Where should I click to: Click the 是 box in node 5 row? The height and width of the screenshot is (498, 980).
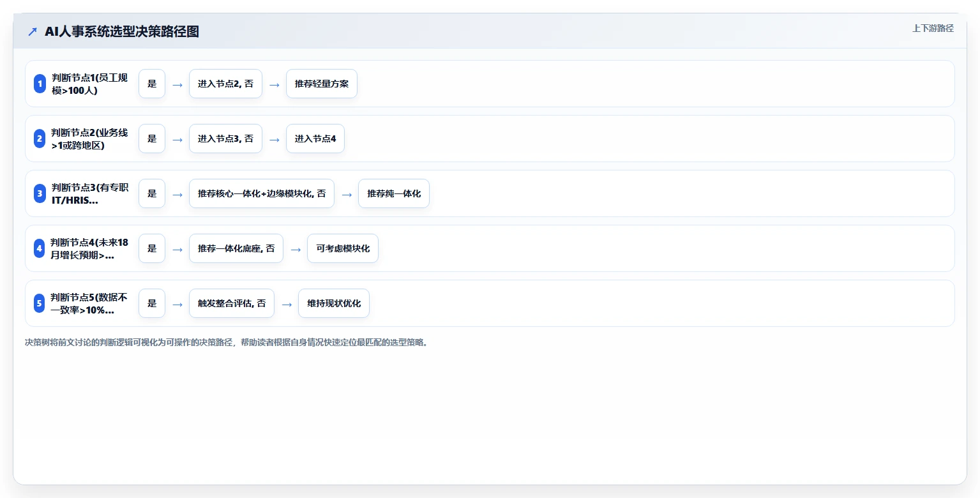pos(152,303)
